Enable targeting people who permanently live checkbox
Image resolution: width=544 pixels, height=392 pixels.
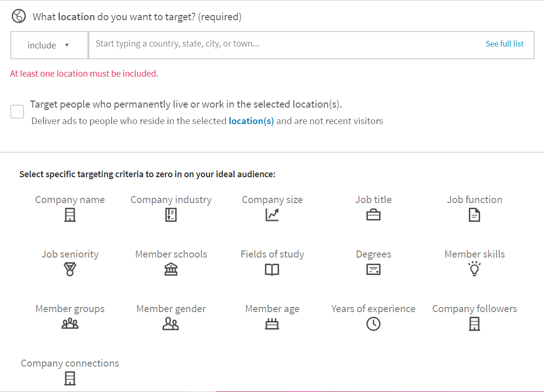[x=17, y=112]
